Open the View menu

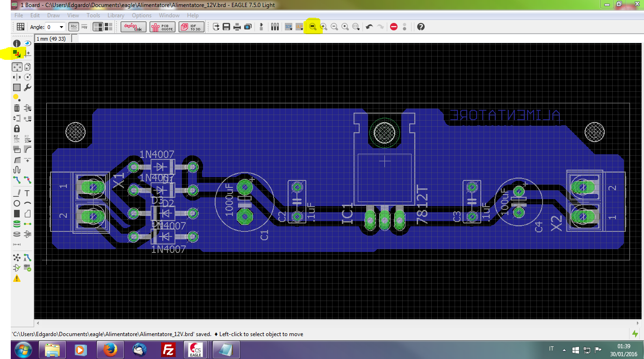click(x=73, y=15)
